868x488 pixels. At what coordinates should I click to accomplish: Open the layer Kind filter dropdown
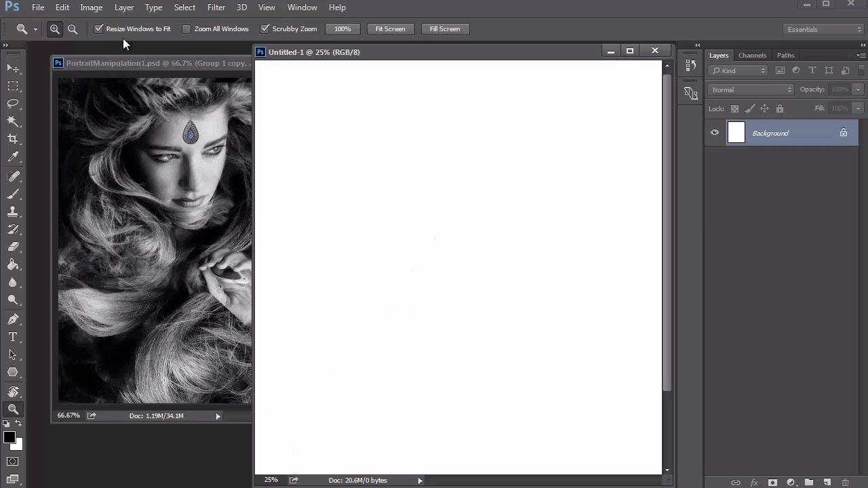[738, 70]
